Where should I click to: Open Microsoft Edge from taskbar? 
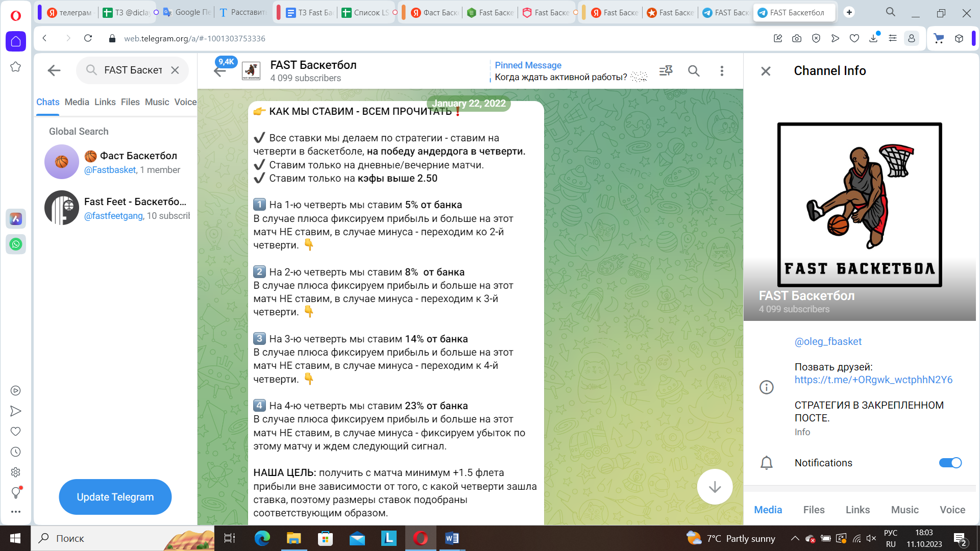(x=262, y=538)
